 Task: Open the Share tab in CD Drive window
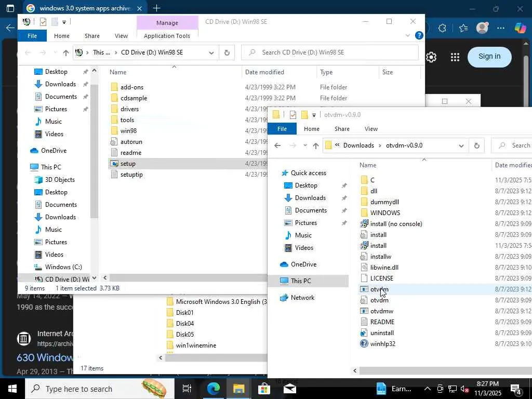pyautogui.click(x=92, y=36)
